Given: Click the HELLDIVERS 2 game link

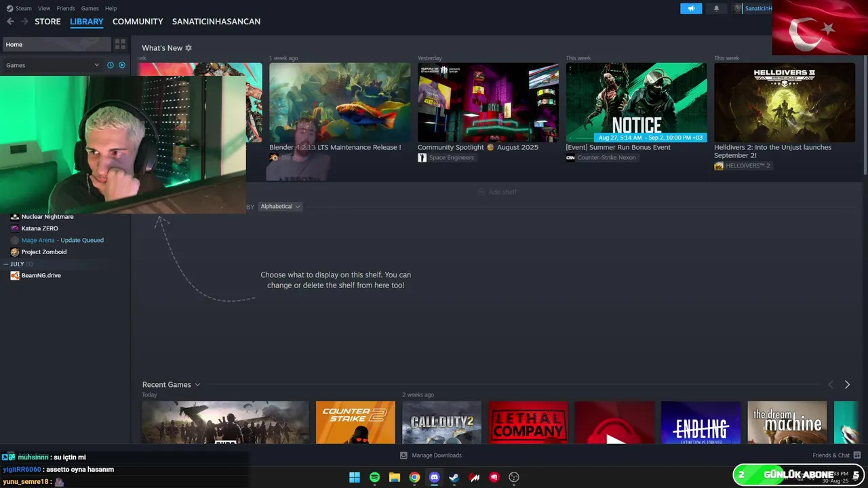Looking at the screenshot, I should (x=748, y=166).
